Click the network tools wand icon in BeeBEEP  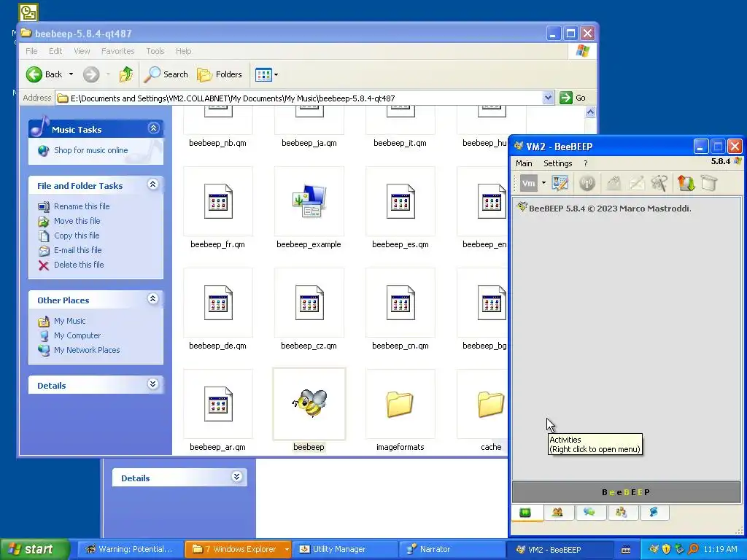tap(659, 183)
